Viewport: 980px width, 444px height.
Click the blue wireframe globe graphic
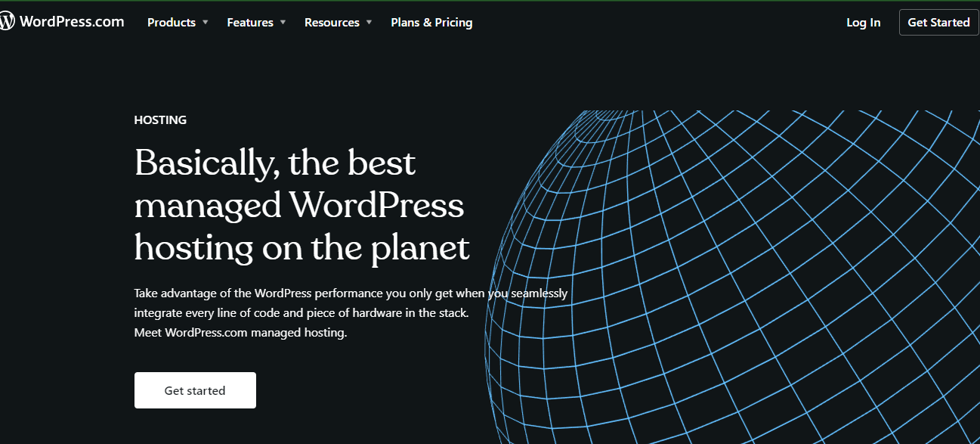731,277
